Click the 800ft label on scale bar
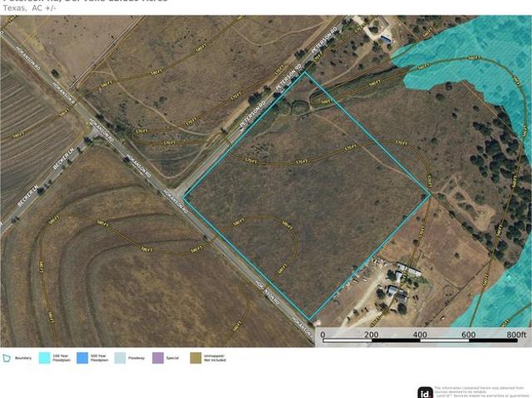 coord(515,334)
